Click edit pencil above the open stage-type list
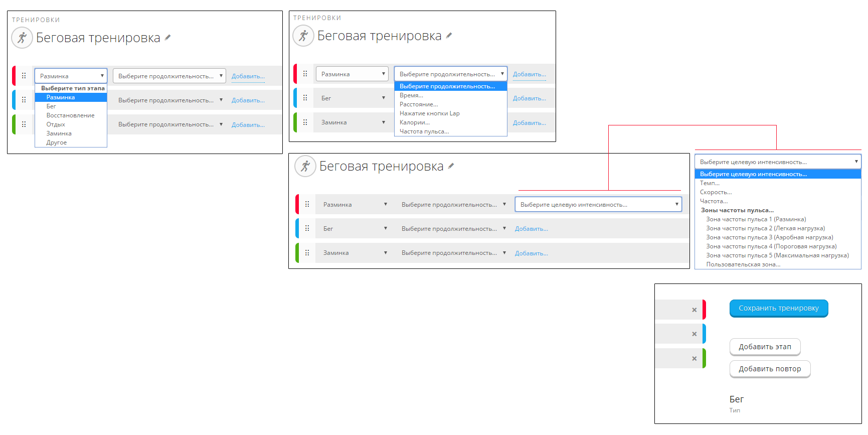Viewport: 868px width, 435px height. pyautogui.click(x=167, y=38)
